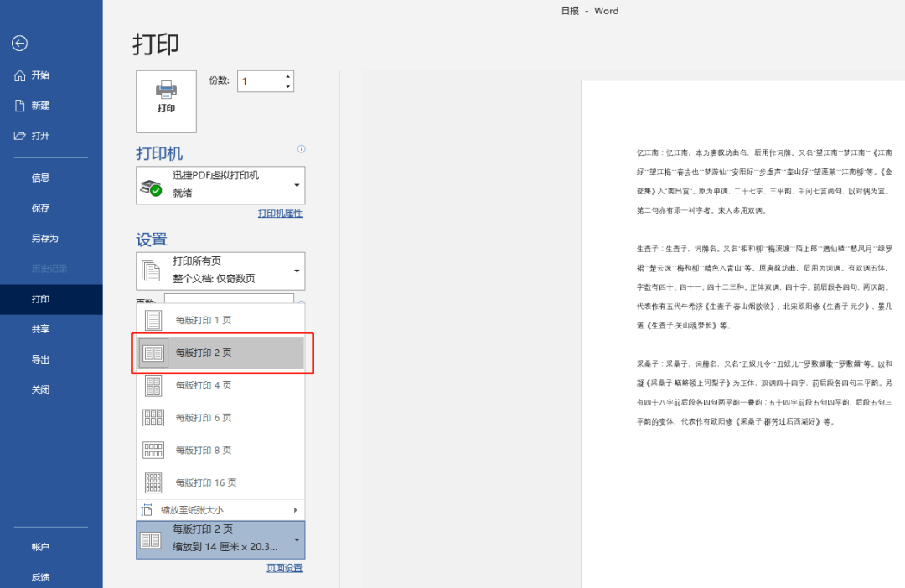Increase the copies count with up arrow
The width and height of the screenshot is (905, 588).
click(x=288, y=76)
